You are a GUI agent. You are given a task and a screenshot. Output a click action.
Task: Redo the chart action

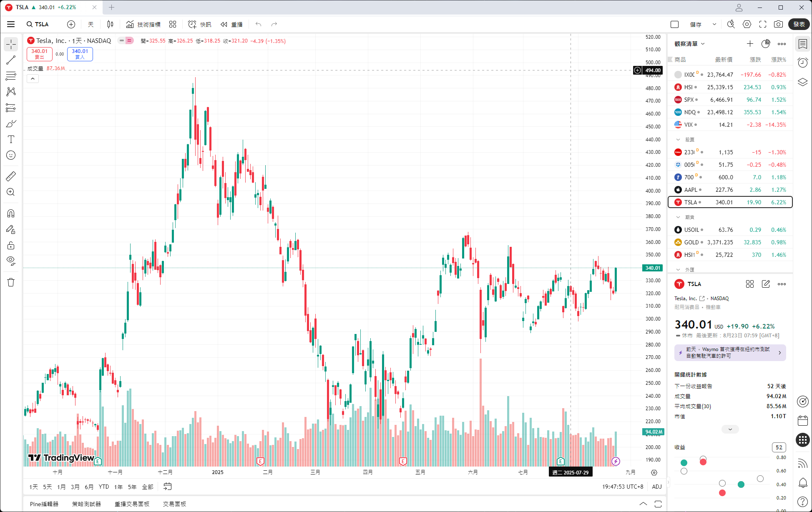coord(274,24)
